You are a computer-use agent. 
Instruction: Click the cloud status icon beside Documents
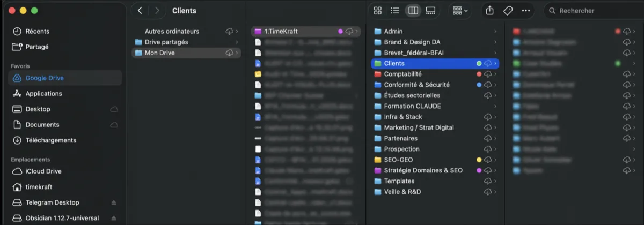114,125
